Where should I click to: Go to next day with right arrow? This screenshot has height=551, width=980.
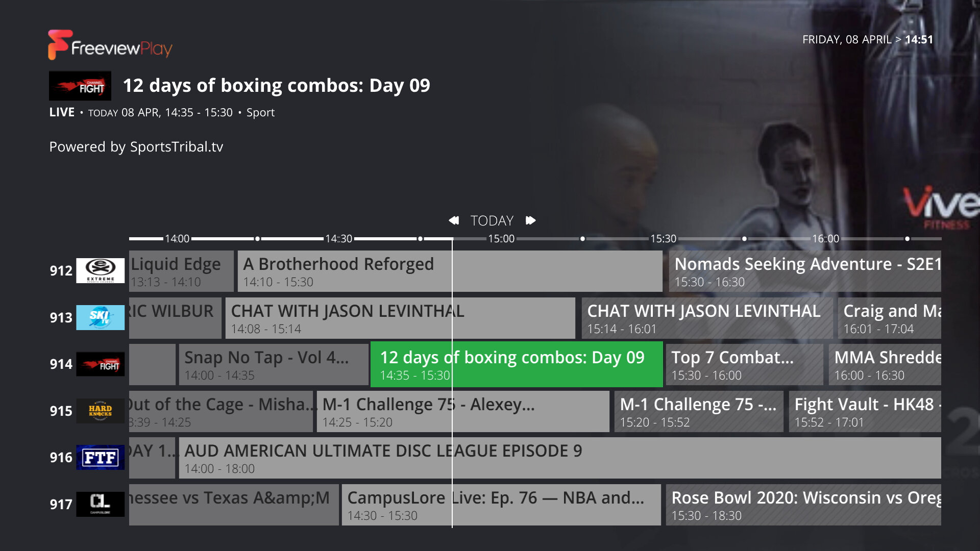pyautogui.click(x=531, y=220)
